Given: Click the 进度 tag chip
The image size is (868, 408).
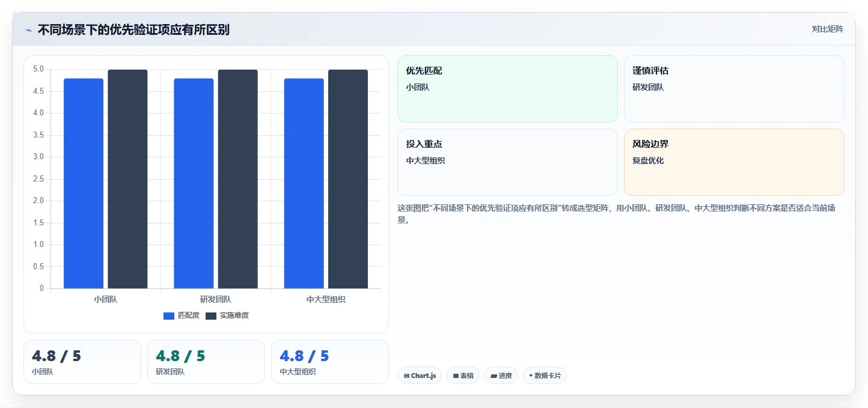Looking at the screenshot, I should click(501, 376).
